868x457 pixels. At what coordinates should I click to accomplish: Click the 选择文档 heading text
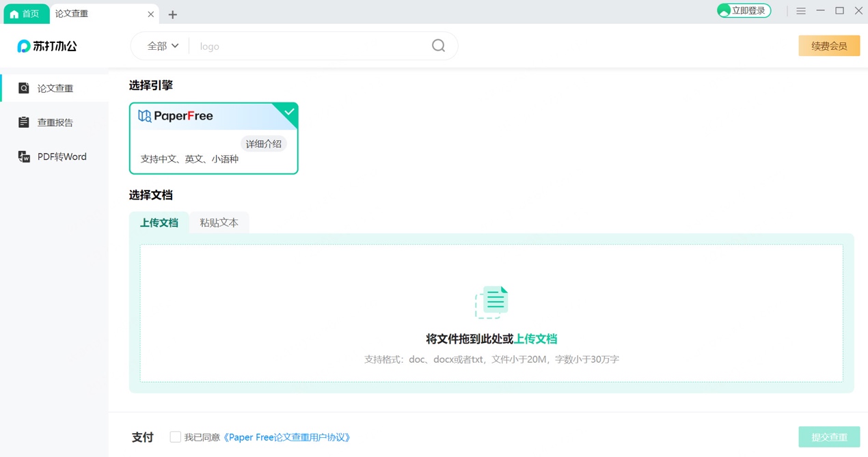pyautogui.click(x=151, y=195)
